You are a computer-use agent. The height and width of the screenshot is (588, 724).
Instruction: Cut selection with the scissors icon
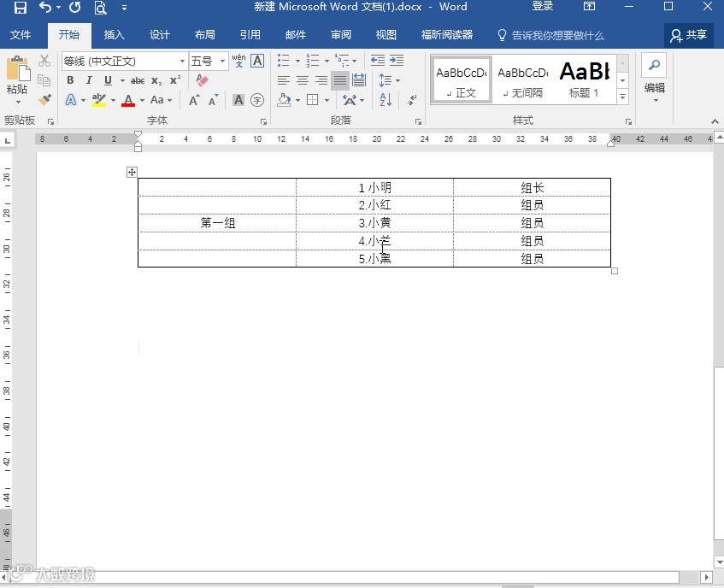click(x=44, y=61)
